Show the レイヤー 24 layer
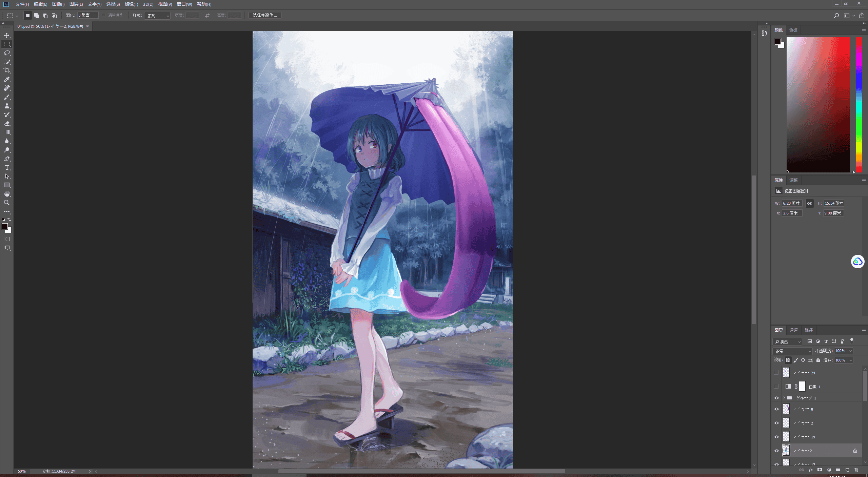Viewport: 868px width, 477px height. coord(776,373)
